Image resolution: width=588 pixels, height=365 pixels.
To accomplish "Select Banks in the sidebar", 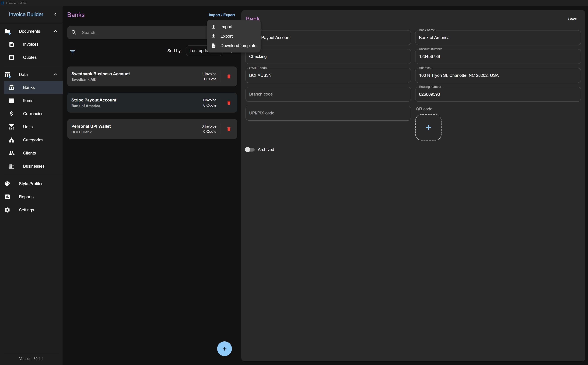I will 33,87.
